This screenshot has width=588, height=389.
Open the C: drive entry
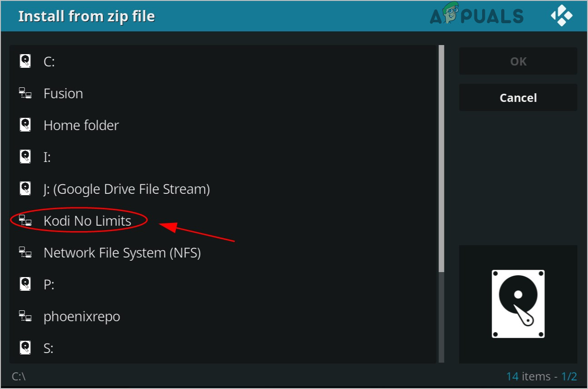click(x=49, y=61)
